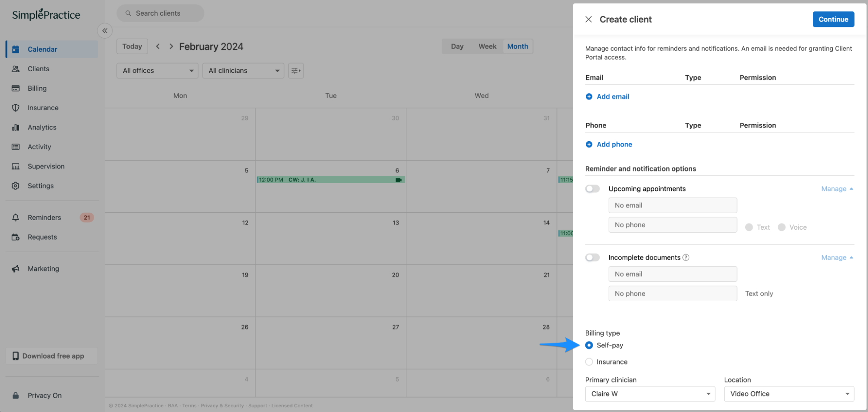
Task: Click the Incomplete documents help icon
Action: [686, 257]
